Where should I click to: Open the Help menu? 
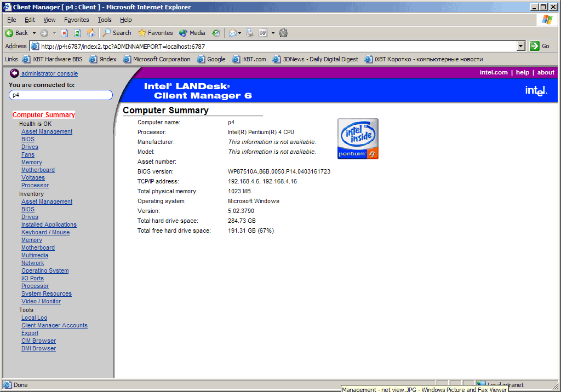click(125, 20)
